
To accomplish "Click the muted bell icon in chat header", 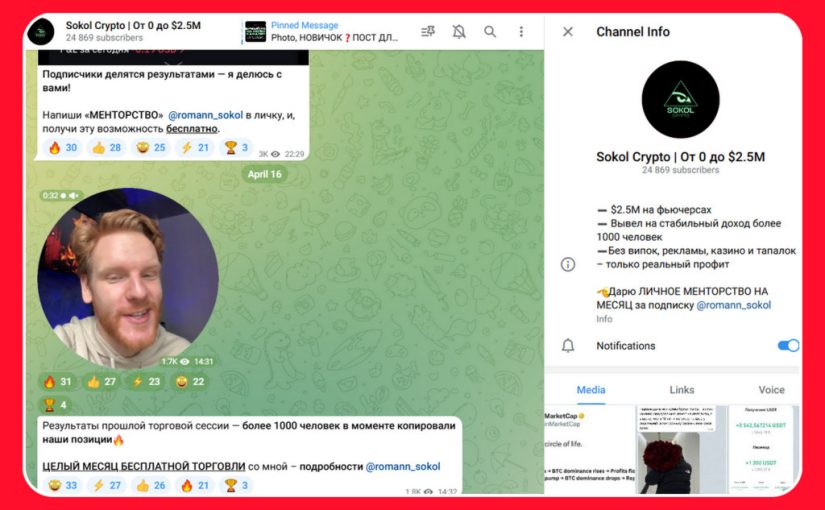I will click(459, 31).
